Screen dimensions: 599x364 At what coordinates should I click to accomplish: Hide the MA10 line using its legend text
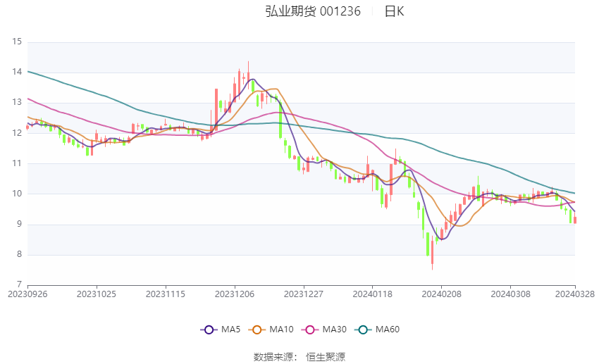click(x=281, y=330)
